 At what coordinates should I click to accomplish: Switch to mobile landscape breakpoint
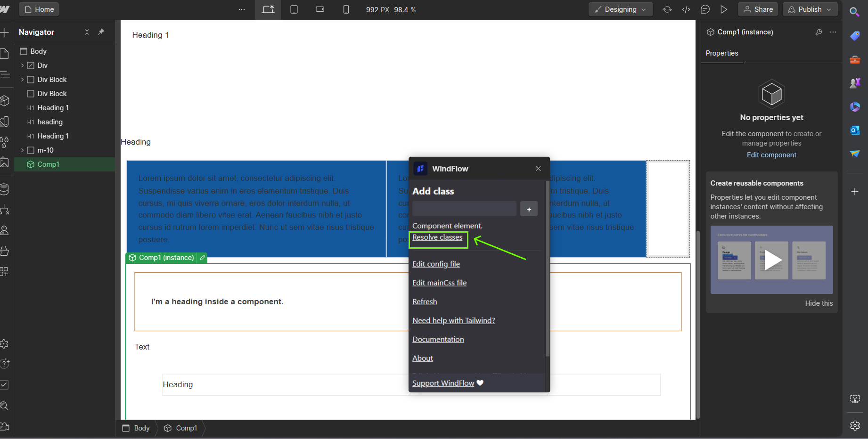click(x=320, y=9)
